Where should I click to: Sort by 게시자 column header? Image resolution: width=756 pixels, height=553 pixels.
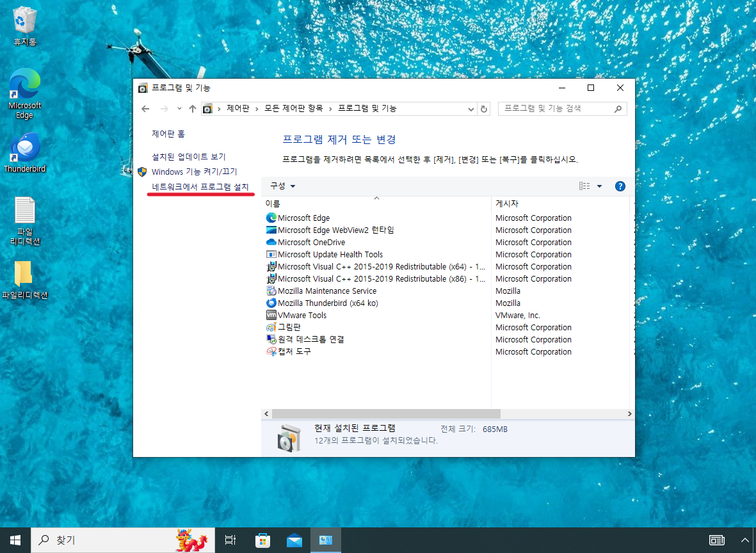coord(560,204)
